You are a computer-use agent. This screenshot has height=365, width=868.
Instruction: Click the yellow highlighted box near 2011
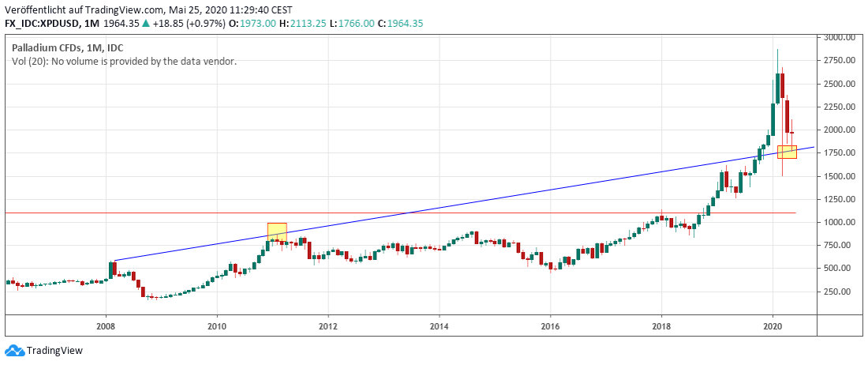point(277,231)
